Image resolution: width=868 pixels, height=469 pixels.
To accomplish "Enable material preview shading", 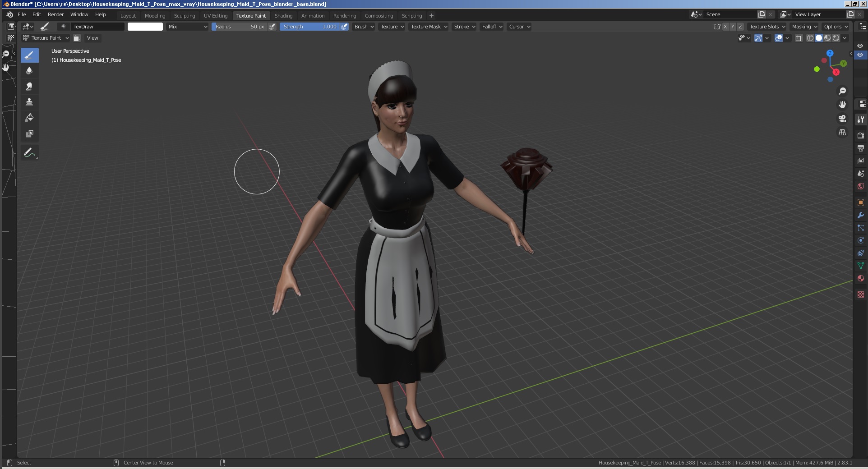I will (827, 38).
